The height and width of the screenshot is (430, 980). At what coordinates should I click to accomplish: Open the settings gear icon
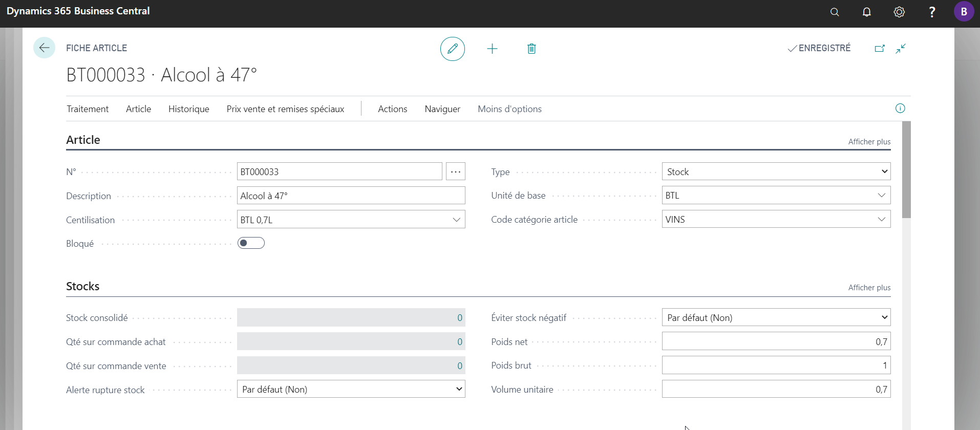click(899, 12)
